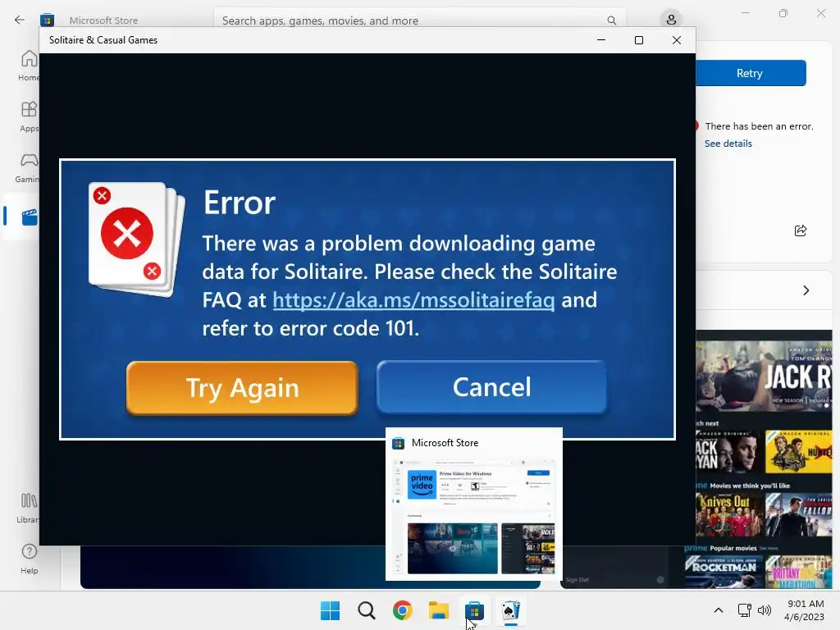Click the Knives Out movie poster

tap(729, 514)
